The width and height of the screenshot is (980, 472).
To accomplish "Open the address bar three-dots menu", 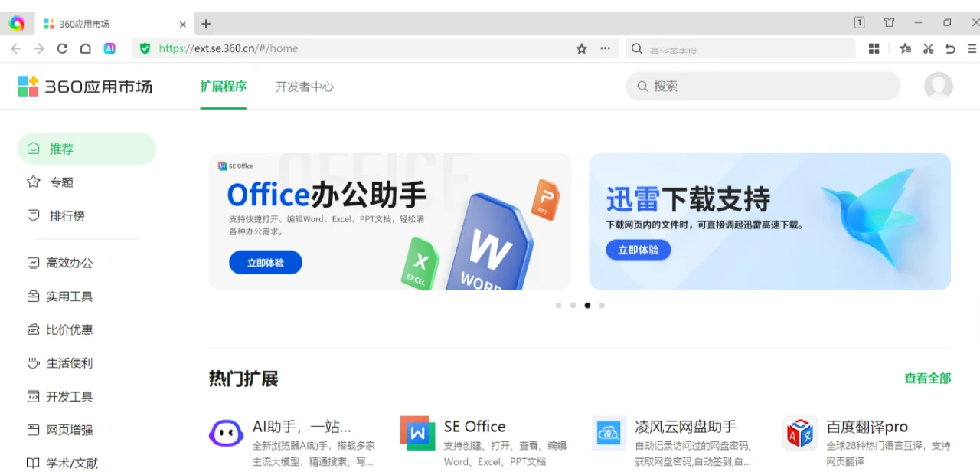I will pos(605,48).
